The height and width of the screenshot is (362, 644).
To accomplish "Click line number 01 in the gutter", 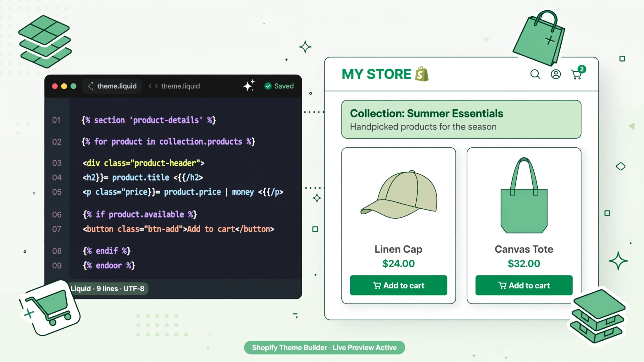I will [x=56, y=120].
